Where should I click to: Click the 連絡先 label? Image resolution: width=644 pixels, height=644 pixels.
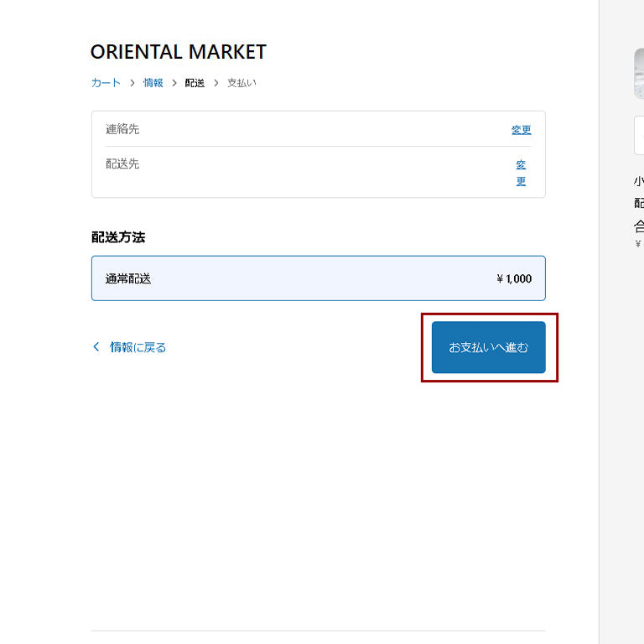pyautogui.click(x=122, y=129)
